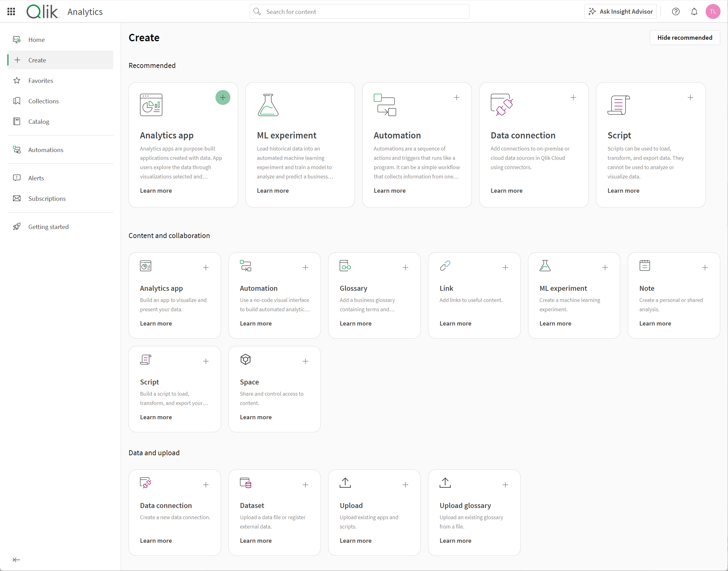Click the notifications bell icon
Viewport: 728px width, 571px height.
click(694, 12)
